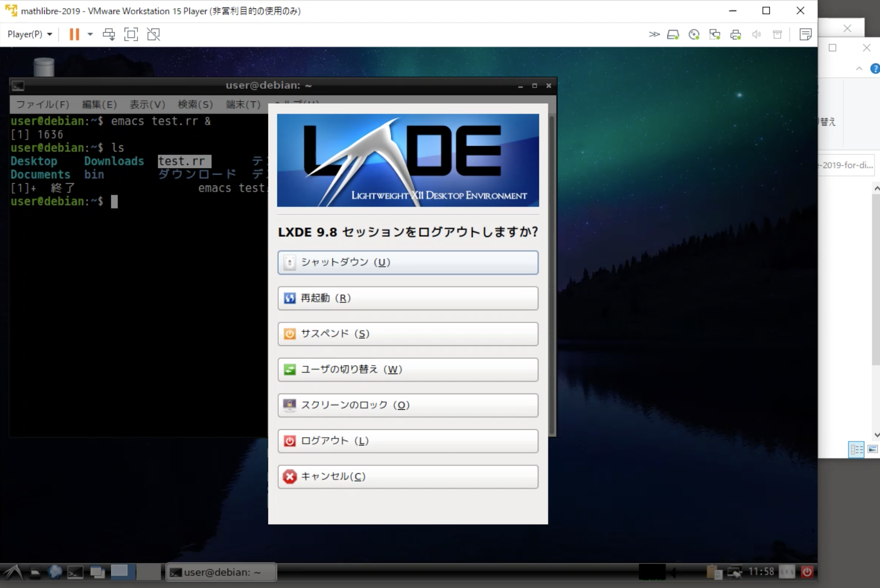Click the Shutdown (シャットダウン) button
The width and height of the screenshot is (880, 588).
(x=408, y=262)
